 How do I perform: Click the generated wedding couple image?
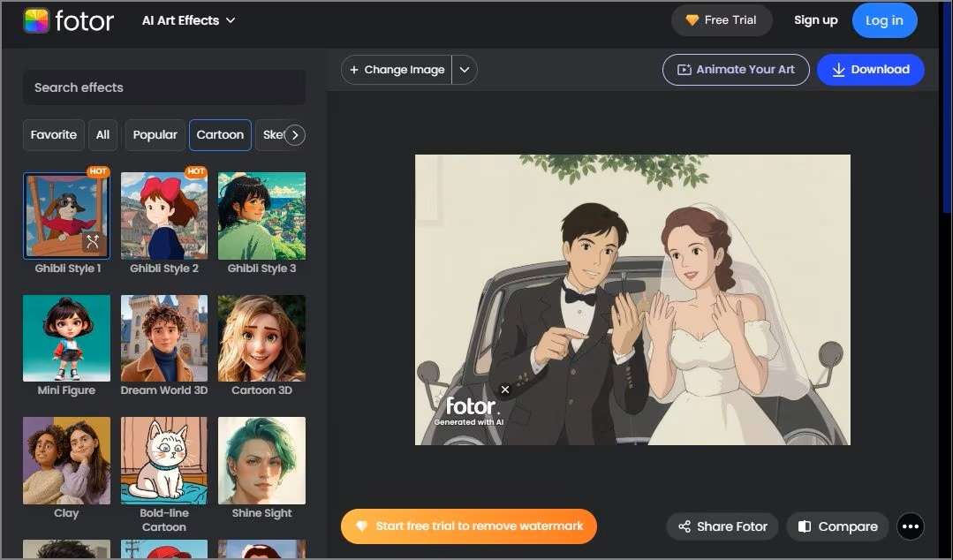coord(632,299)
